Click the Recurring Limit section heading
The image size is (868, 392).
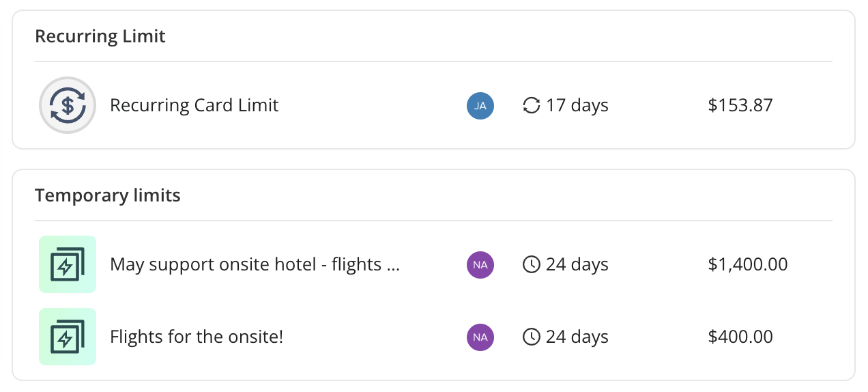[x=100, y=36]
